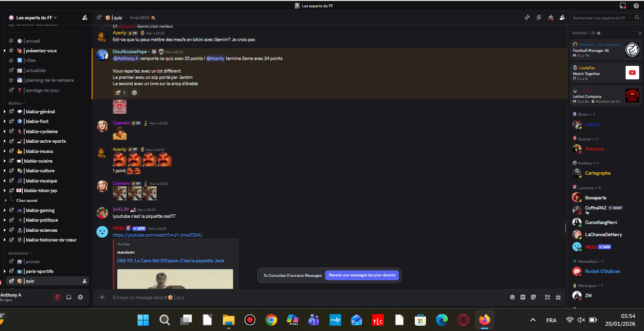Switch to the blabla-foot channel

(47, 121)
